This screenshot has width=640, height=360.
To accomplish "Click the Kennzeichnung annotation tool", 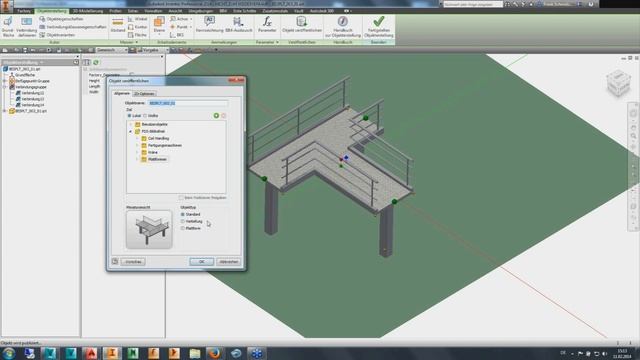I will [209, 24].
